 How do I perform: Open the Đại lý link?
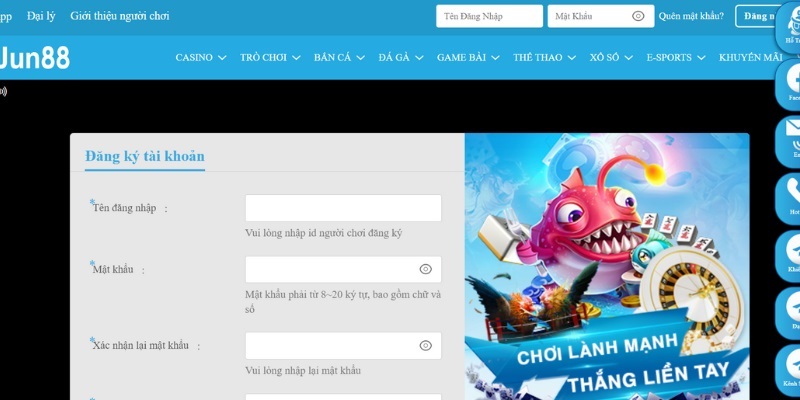click(41, 16)
